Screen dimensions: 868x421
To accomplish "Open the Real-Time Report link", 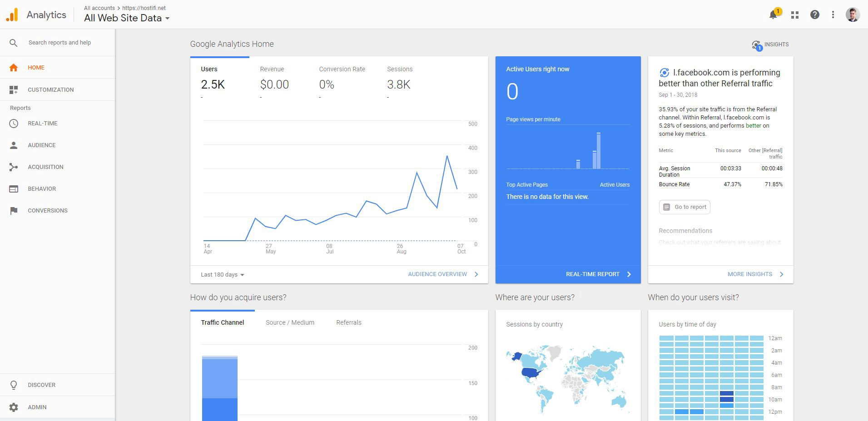I will pyautogui.click(x=599, y=274).
